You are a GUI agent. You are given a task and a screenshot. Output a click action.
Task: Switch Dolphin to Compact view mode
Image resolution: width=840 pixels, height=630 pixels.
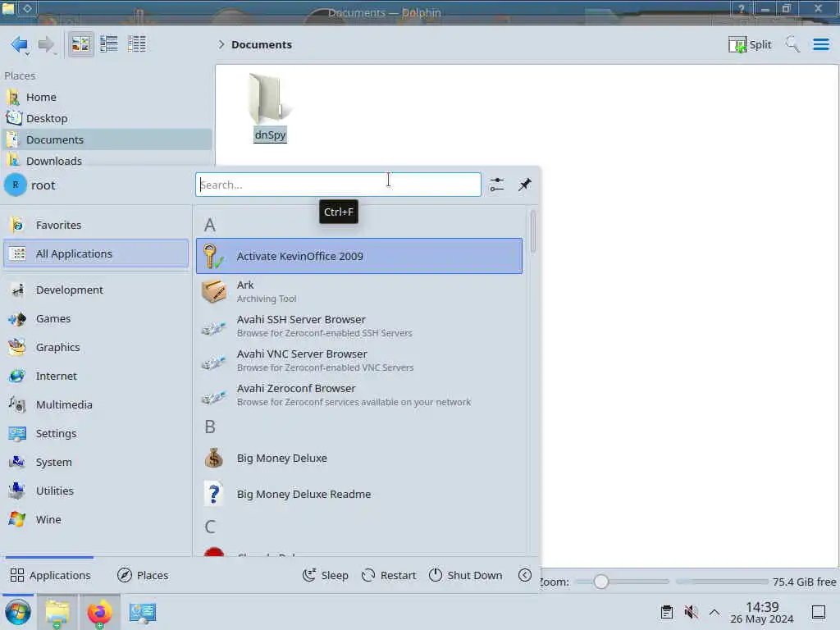tap(109, 44)
